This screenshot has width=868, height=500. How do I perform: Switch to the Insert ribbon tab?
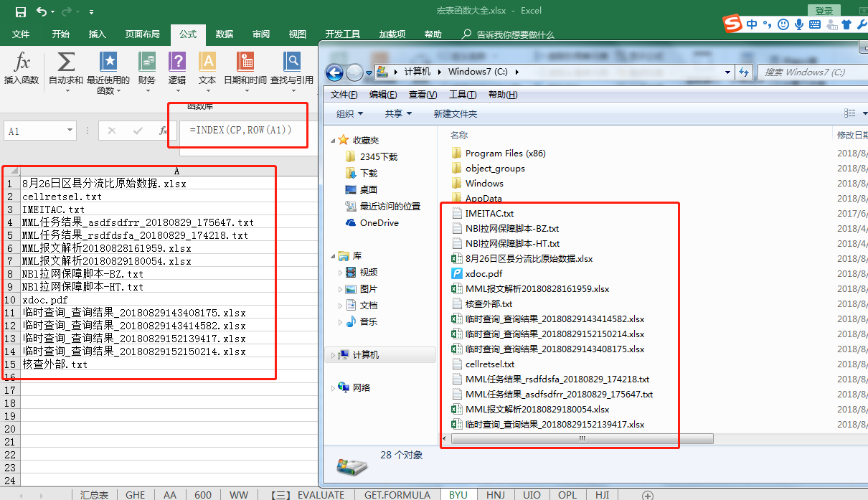pos(97,34)
